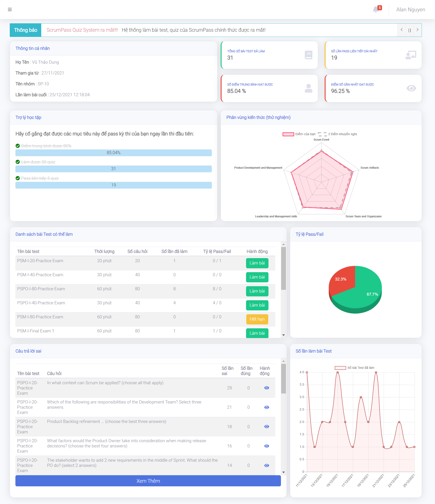Viewport: 435px width, 504px height.
Task: Start PSM-I-20-Practice Exam with Làm bài
Action: coord(257,263)
